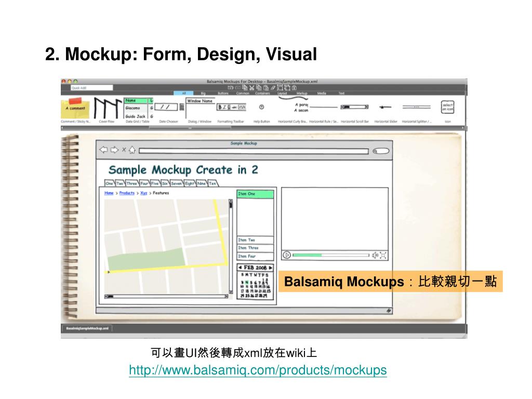Switch to the Media component category

pyautogui.click(x=322, y=94)
